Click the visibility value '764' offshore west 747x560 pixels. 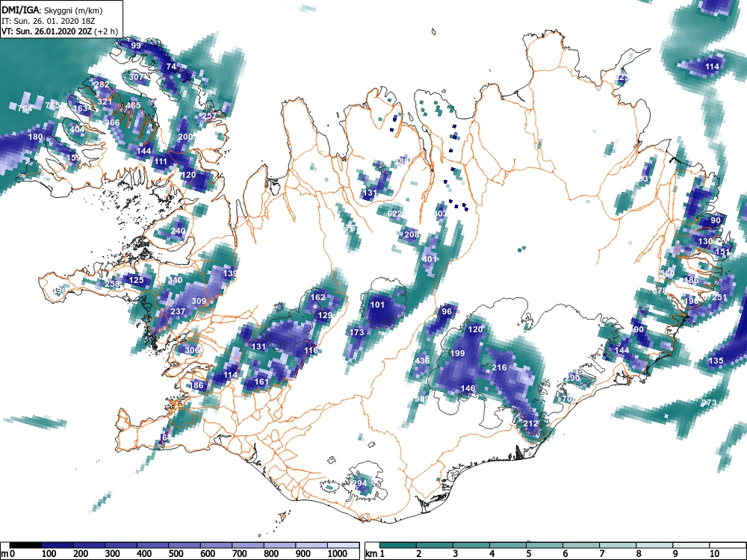(25, 108)
